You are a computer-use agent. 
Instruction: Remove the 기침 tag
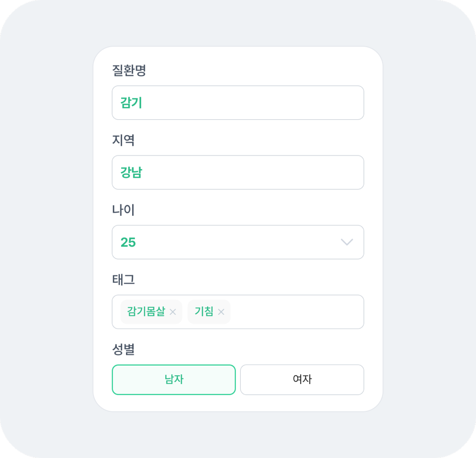(221, 312)
